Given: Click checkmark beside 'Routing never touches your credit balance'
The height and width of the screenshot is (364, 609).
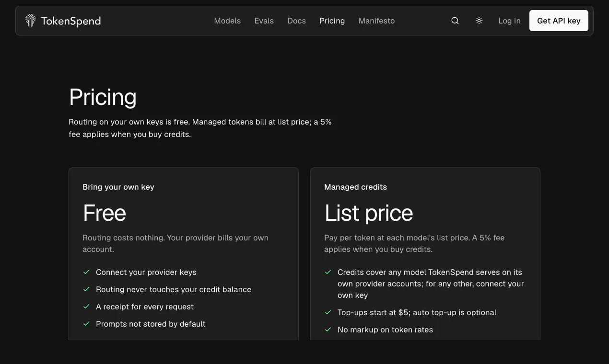Looking at the screenshot, I should [x=86, y=289].
